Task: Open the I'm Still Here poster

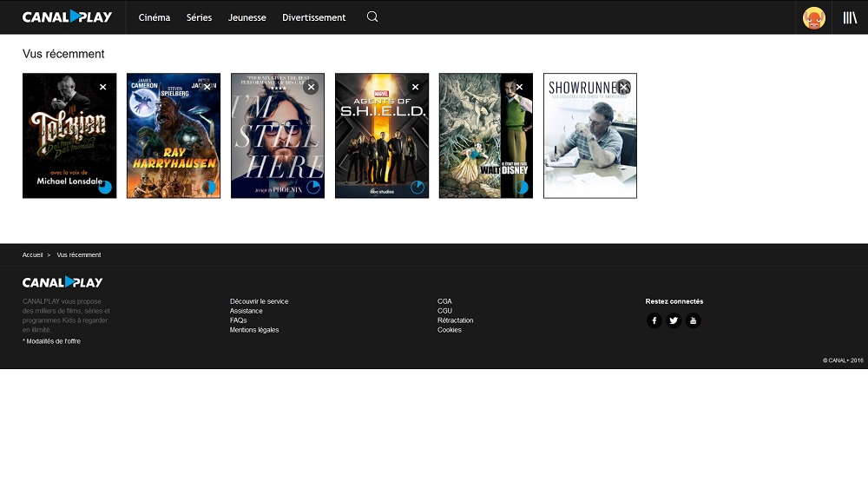Action: pos(278,135)
